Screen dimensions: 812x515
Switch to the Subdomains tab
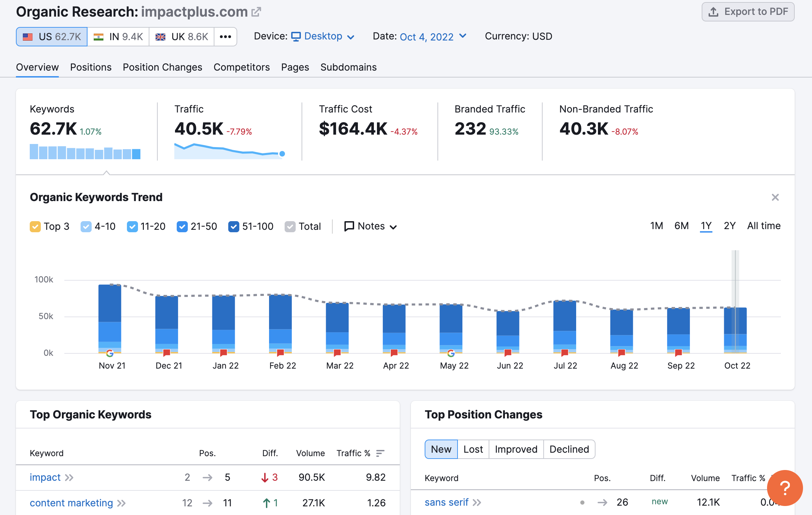click(x=348, y=67)
